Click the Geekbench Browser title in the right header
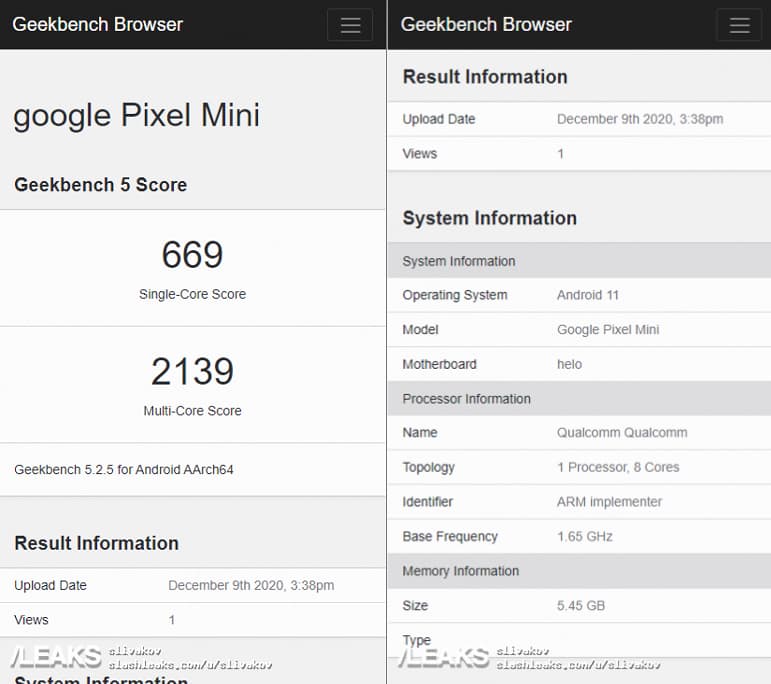The width and height of the screenshot is (771, 684). 486,24
